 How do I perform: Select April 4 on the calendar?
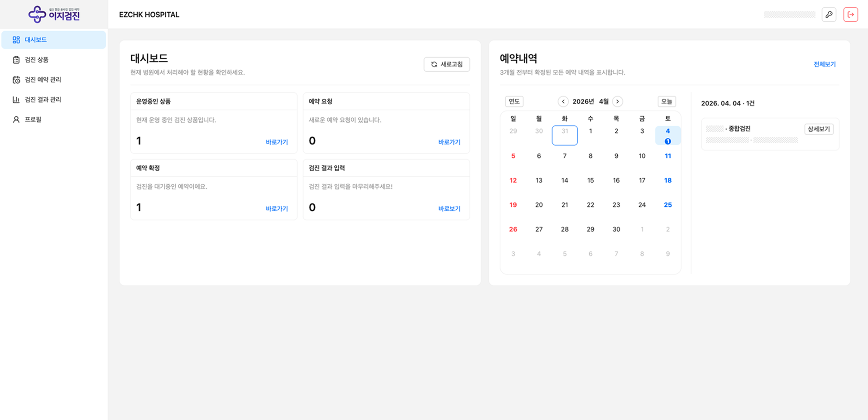[x=667, y=135]
